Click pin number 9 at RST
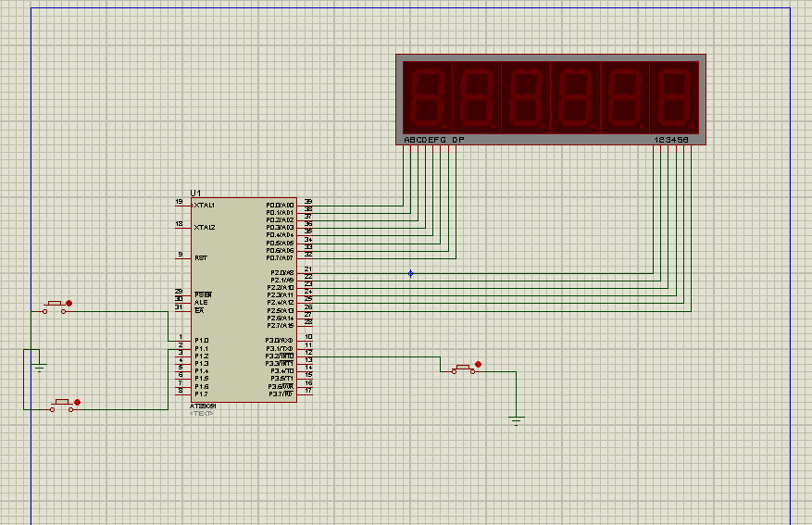 click(181, 255)
